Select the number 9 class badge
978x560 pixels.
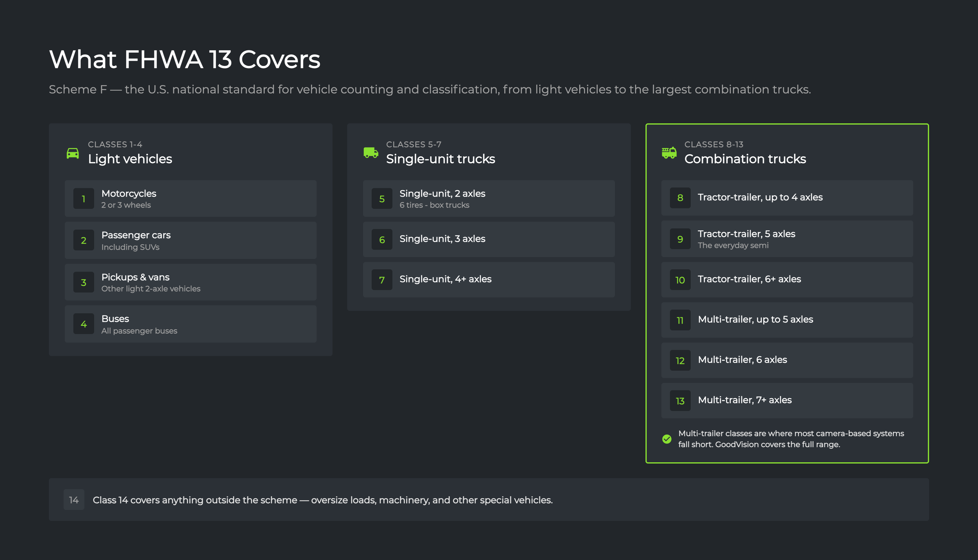(x=680, y=239)
